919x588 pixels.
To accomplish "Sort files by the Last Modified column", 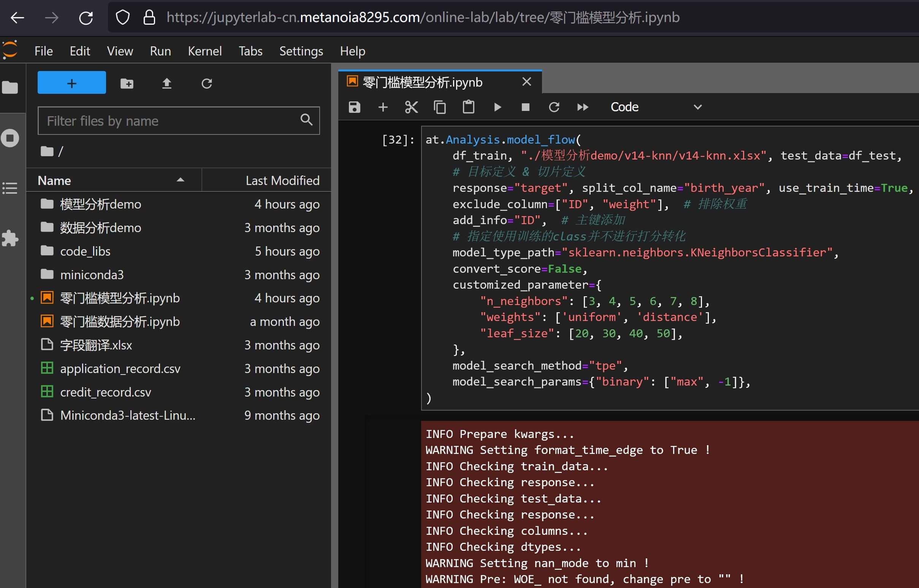I will 282,180.
